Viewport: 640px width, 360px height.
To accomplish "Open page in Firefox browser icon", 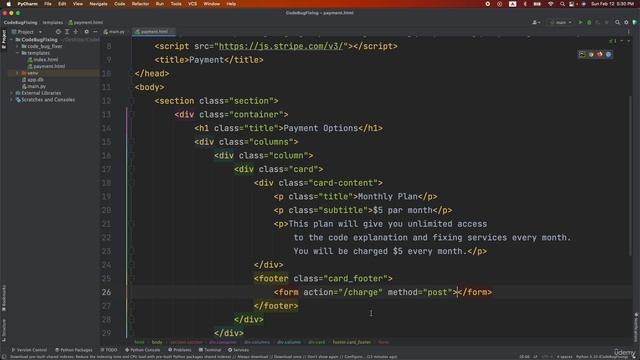I will [600, 54].
